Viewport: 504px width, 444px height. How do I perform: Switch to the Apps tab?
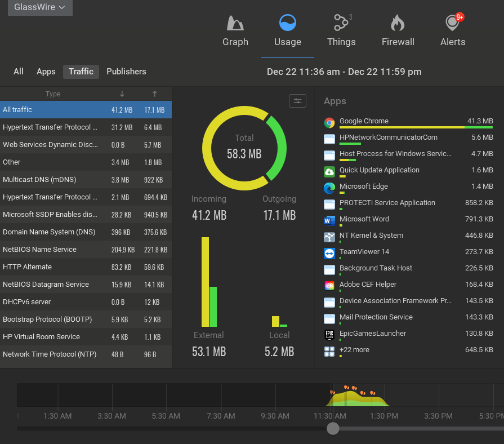pos(46,72)
